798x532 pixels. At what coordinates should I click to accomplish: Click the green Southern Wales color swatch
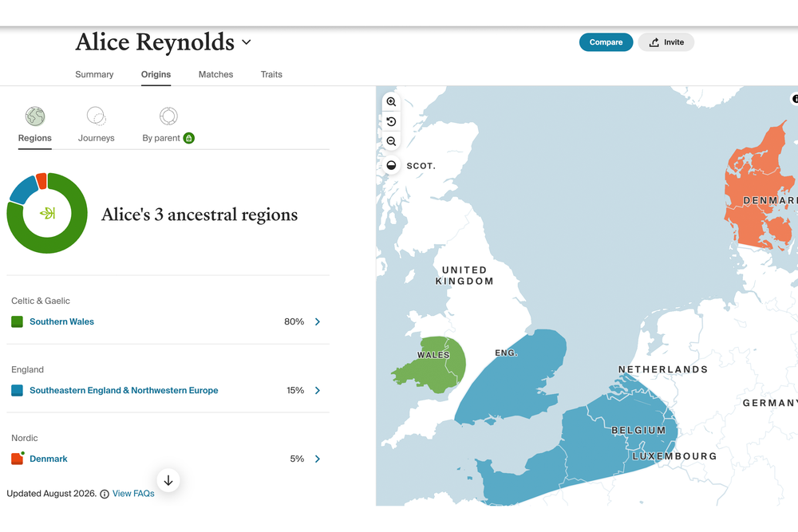(x=18, y=321)
